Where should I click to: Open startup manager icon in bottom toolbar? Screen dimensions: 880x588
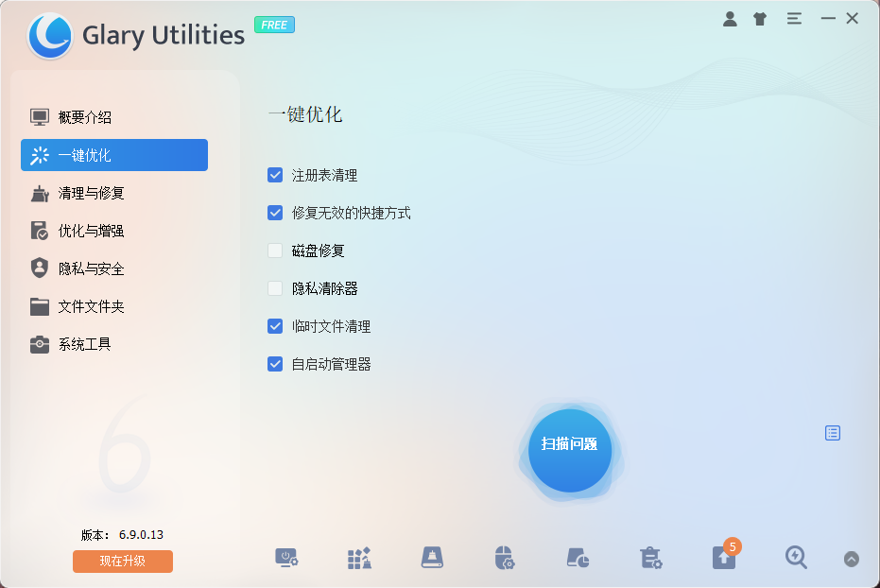[286, 558]
